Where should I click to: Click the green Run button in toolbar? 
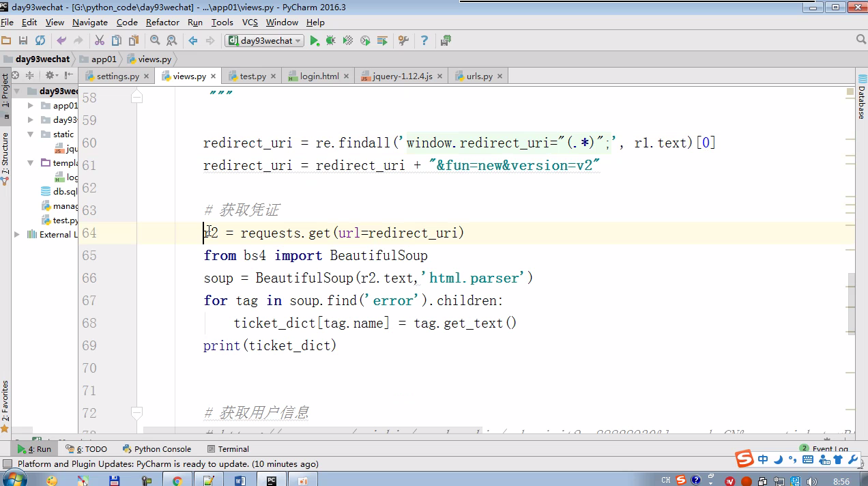[315, 41]
